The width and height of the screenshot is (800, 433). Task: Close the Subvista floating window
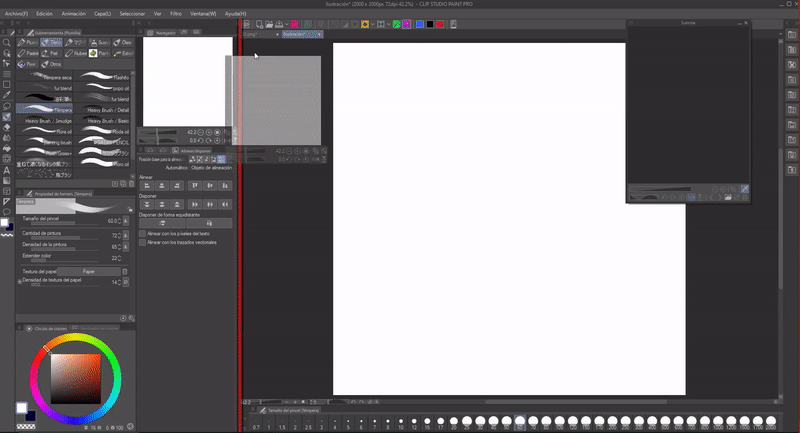(746, 23)
